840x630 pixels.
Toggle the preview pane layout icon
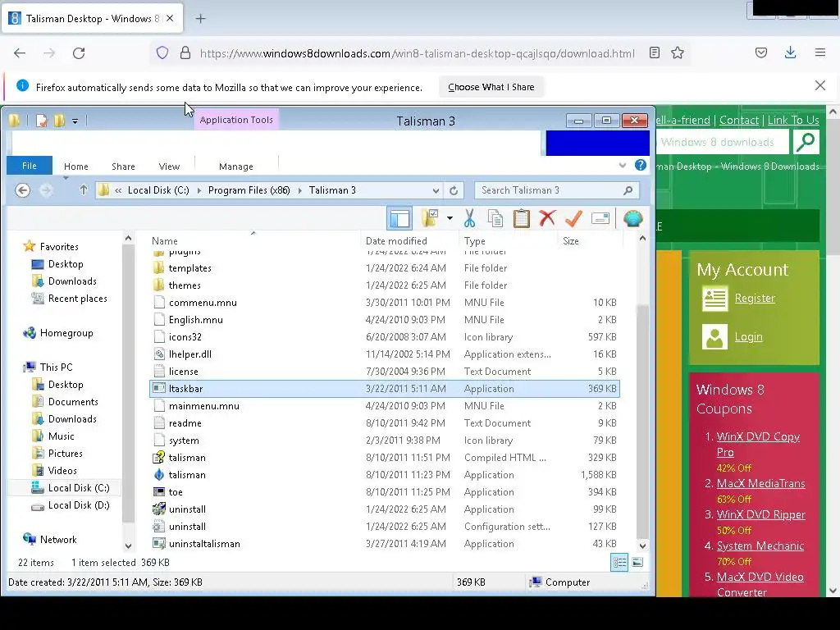(x=399, y=218)
